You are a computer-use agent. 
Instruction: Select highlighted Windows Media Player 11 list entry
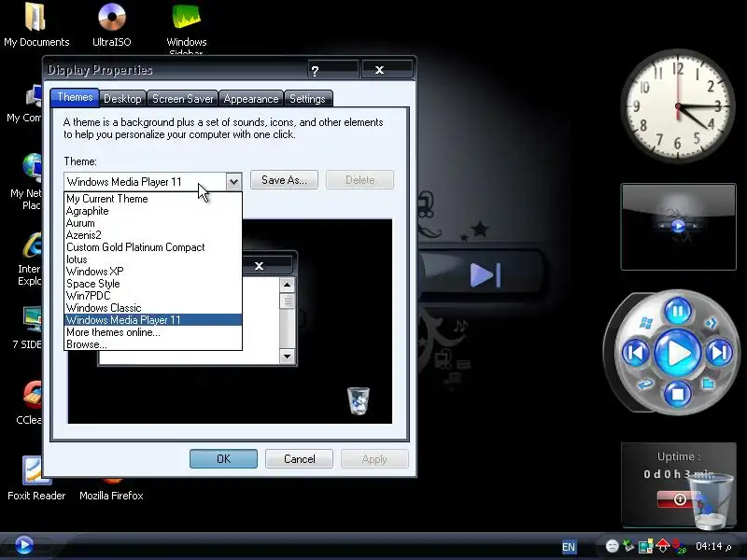153,320
